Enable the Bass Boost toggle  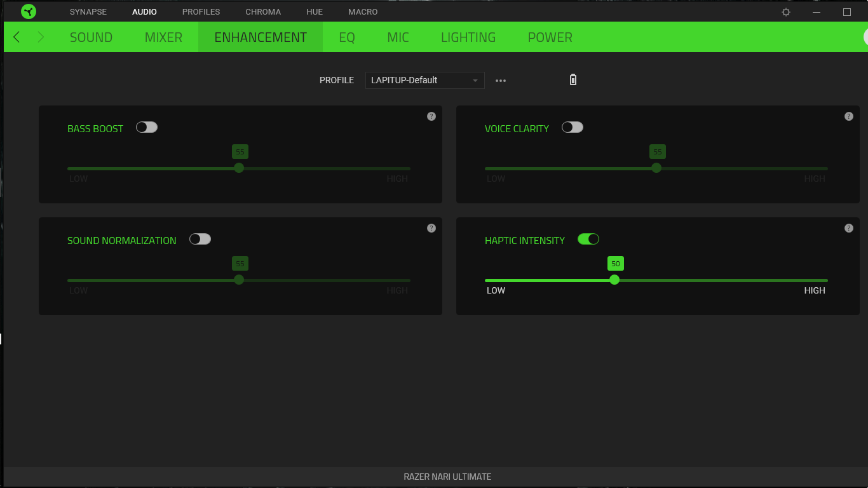(x=147, y=127)
